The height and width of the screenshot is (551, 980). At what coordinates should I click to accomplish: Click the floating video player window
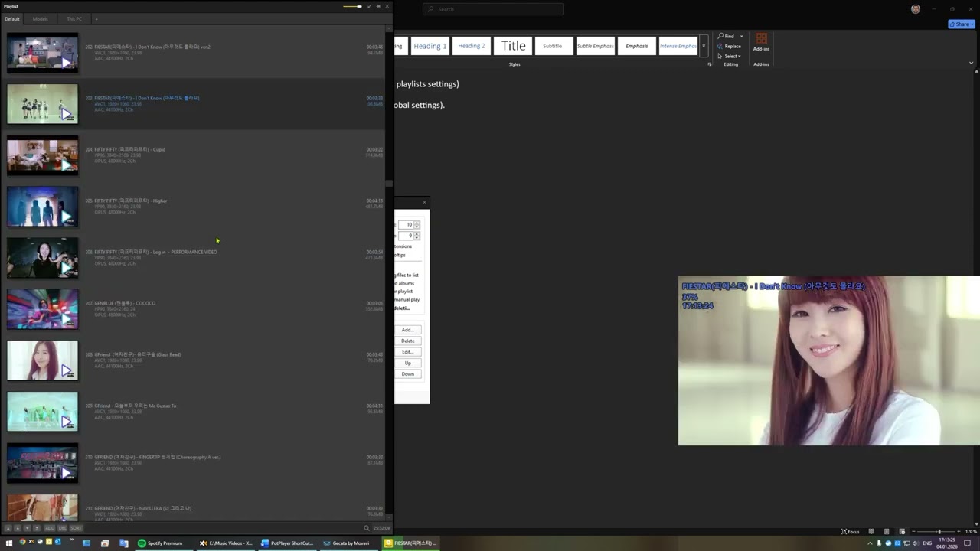click(x=828, y=360)
